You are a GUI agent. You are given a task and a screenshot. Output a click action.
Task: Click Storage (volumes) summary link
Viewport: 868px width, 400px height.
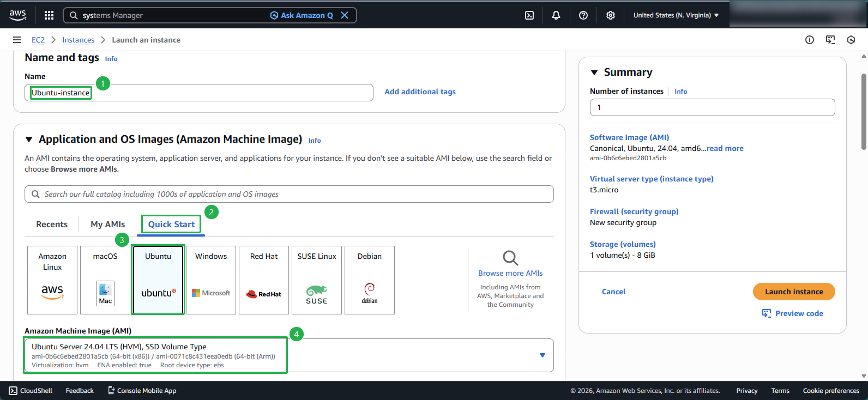(623, 244)
